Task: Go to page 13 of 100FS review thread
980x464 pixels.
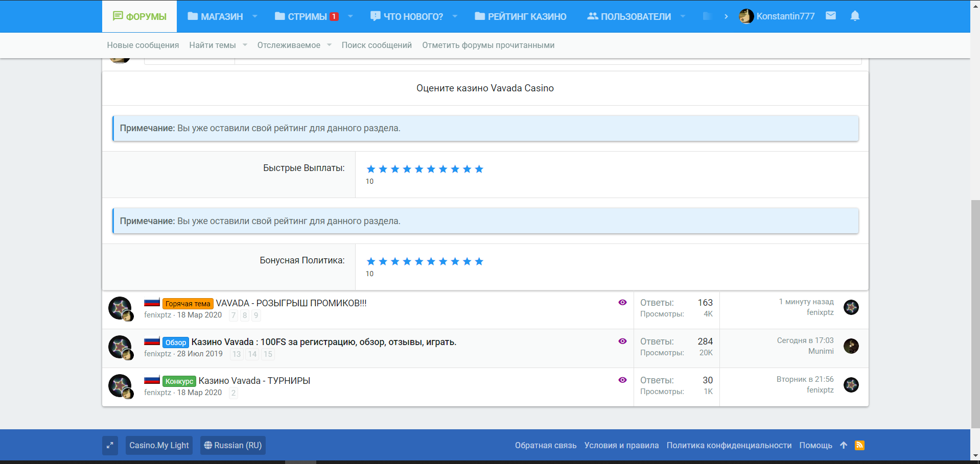Action: tap(237, 354)
